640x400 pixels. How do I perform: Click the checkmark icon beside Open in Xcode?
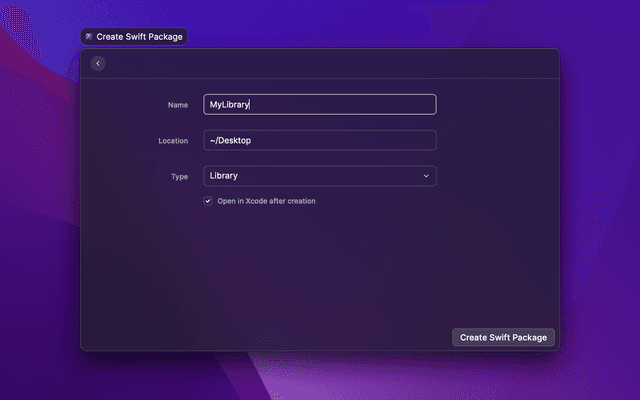[208, 201]
